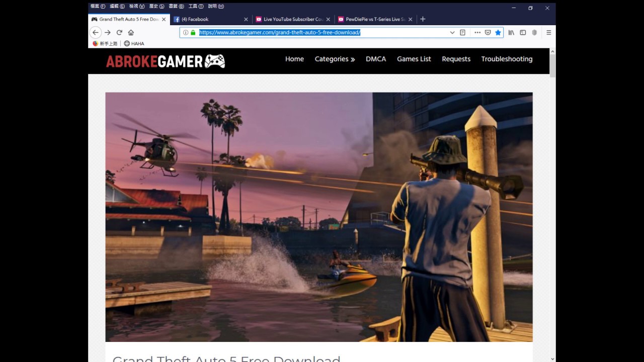
Task: Close the PewDiePie vs T-Series tab
Action: pos(410,19)
